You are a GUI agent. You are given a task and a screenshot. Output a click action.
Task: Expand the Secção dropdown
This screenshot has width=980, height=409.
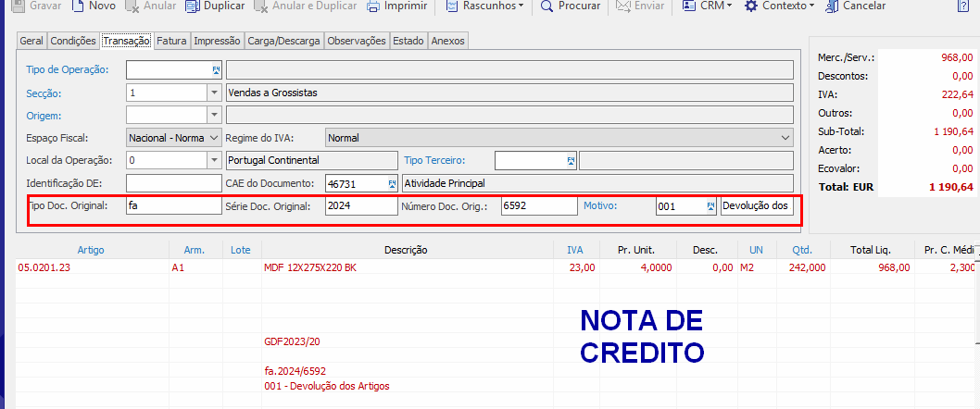214,93
